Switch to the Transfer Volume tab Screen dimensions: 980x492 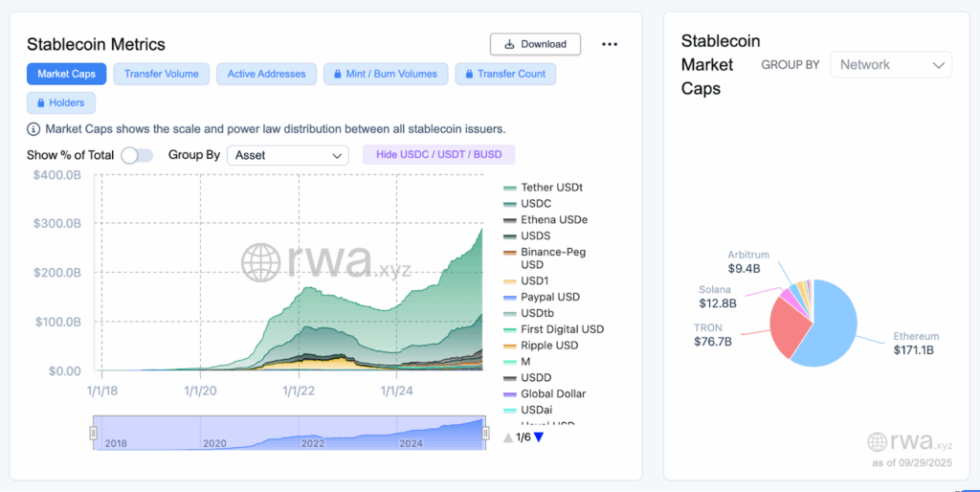(161, 74)
